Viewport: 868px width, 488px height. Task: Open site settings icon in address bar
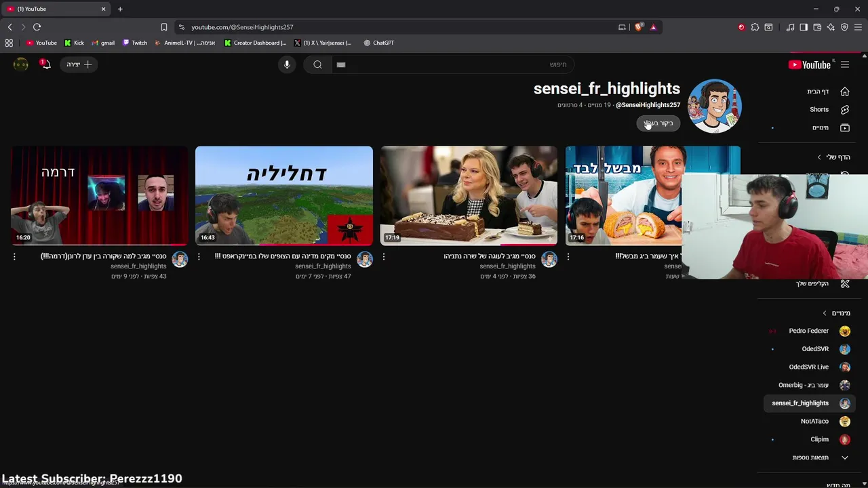tap(181, 27)
